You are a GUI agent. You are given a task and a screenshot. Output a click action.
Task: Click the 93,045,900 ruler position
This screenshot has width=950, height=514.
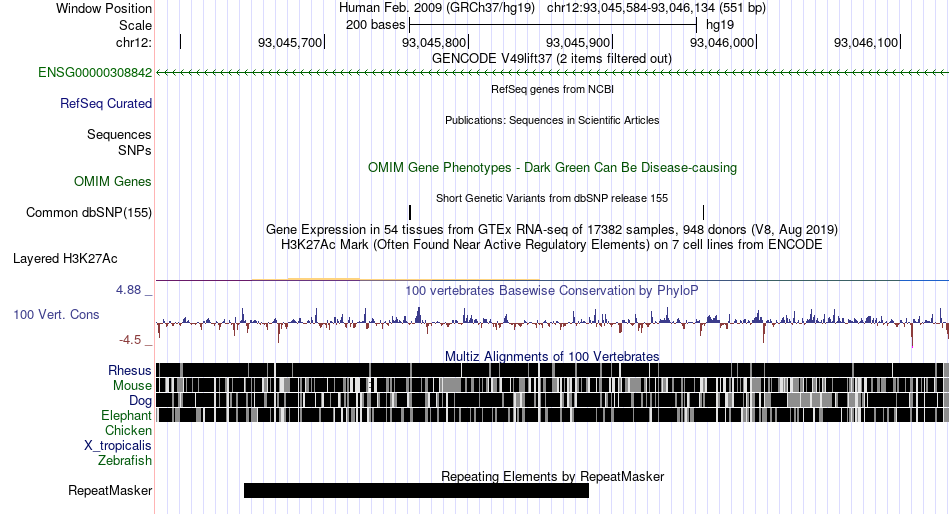point(578,42)
